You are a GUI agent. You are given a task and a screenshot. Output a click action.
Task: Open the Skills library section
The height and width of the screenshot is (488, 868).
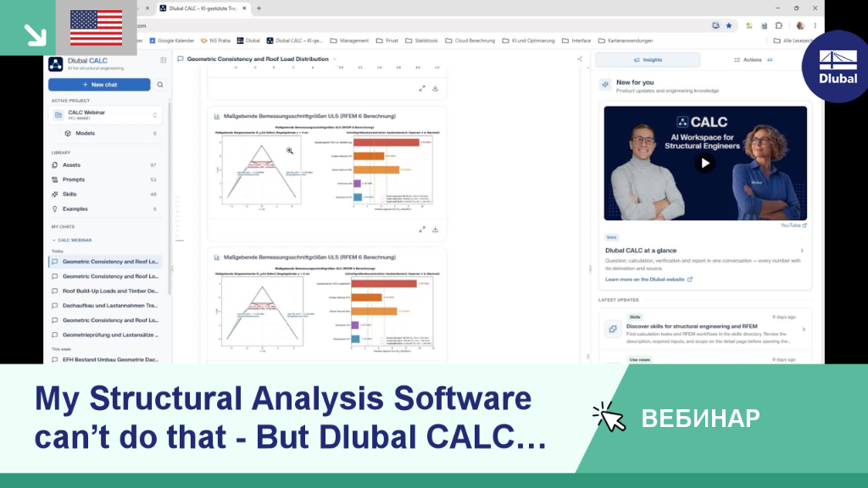(104, 194)
